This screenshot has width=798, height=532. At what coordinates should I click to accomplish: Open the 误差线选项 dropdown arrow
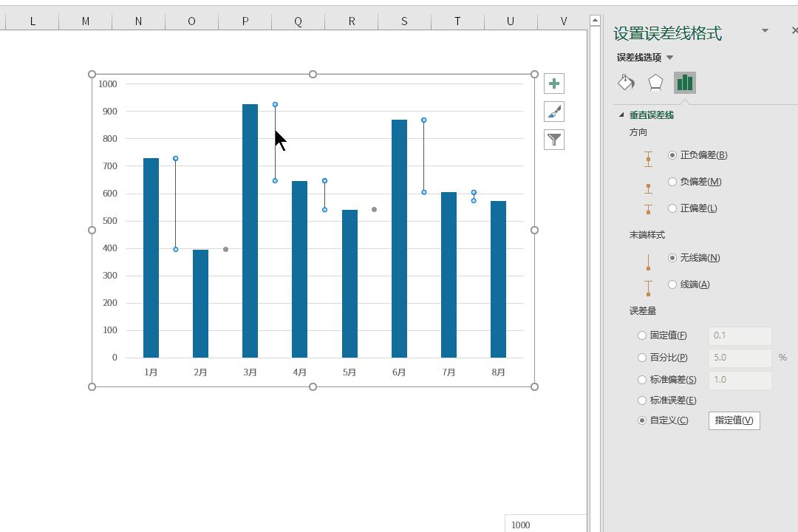coord(670,58)
